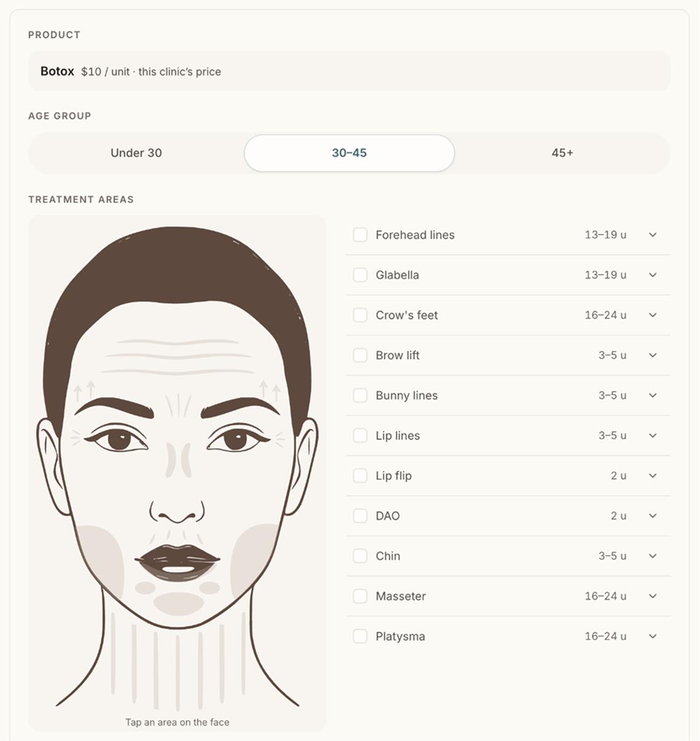
Task: Expand the Brow lift row chevron
Action: pos(653,355)
